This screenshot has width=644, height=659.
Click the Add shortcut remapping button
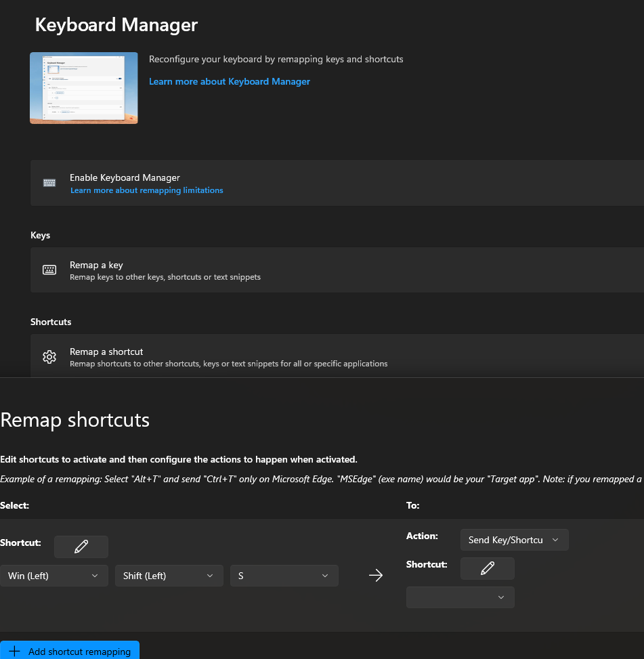point(70,651)
